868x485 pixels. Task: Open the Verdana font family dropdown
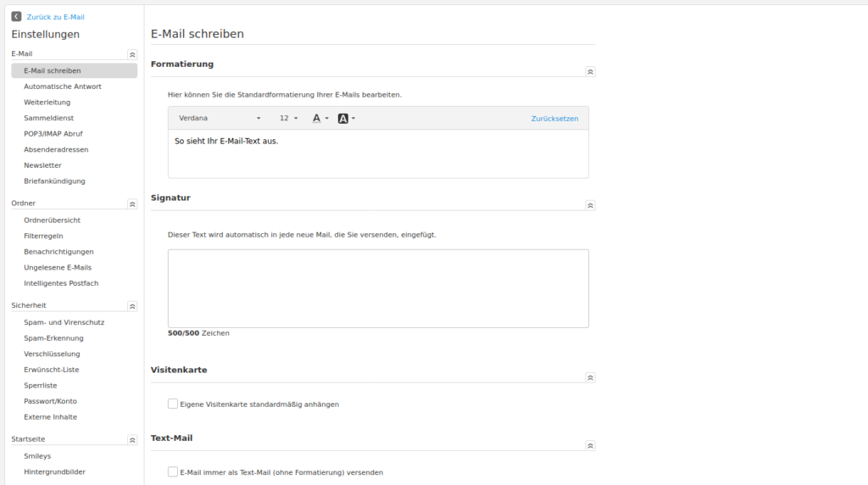pyautogui.click(x=220, y=119)
